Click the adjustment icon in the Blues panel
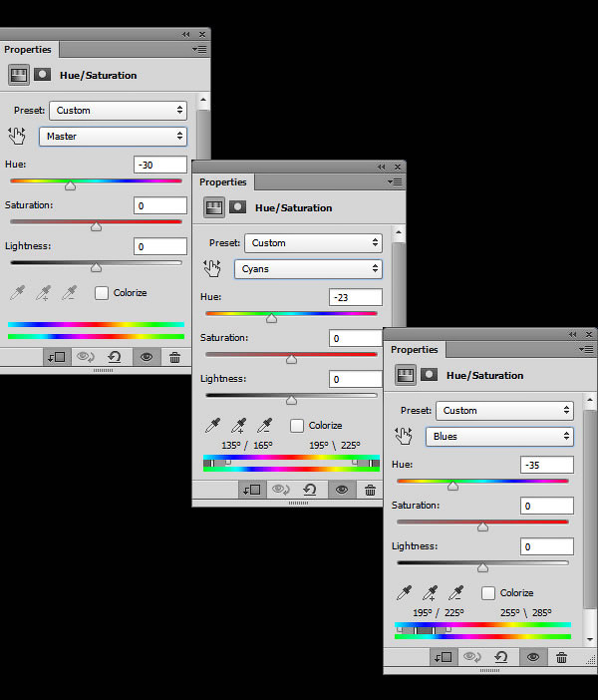The image size is (598, 700). (406, 375)
